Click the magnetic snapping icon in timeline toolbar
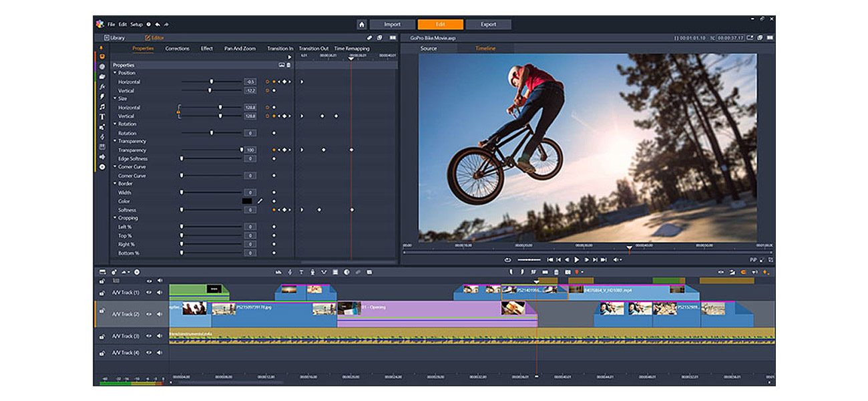Viewport: 868px width, 401px height. 743,272
